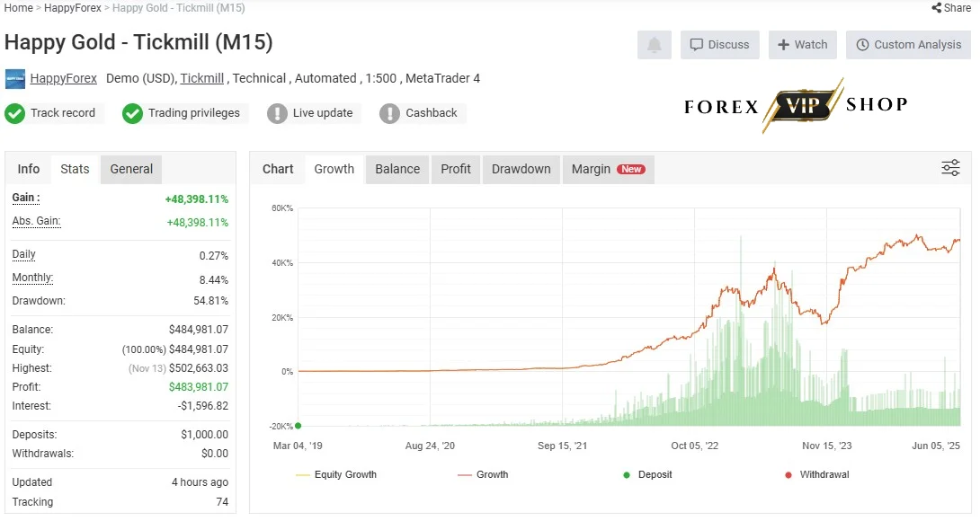Click the Monthly label
Viewport: 980px width, 521px height.
[x=32, y=278]
